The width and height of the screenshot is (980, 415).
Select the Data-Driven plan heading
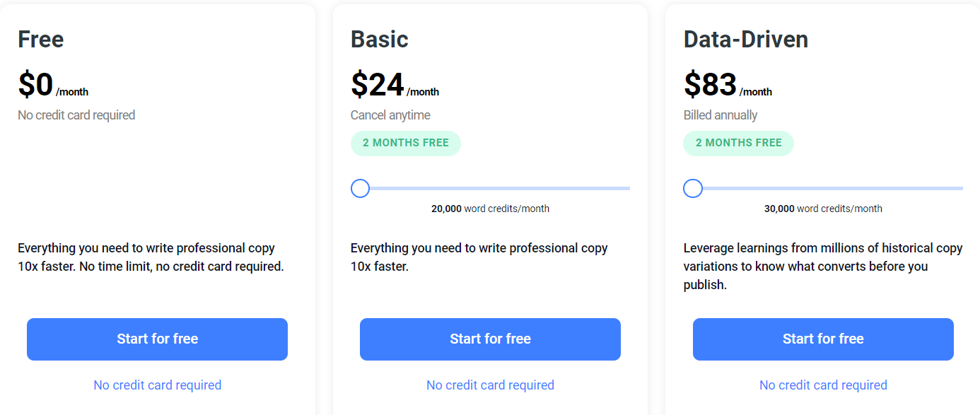coord(746,39)
